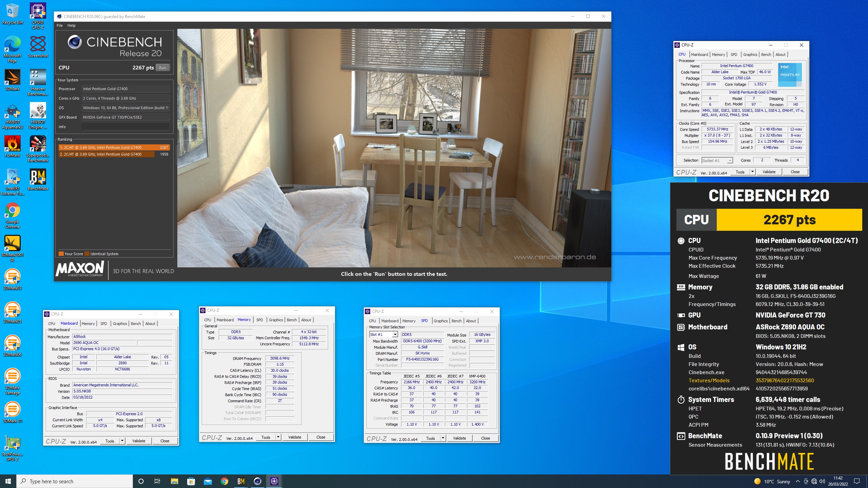Click Close button in Memory CPU-Z window
Image resolution: width=868 pixels, height=488 pixels.
(321, 437)
